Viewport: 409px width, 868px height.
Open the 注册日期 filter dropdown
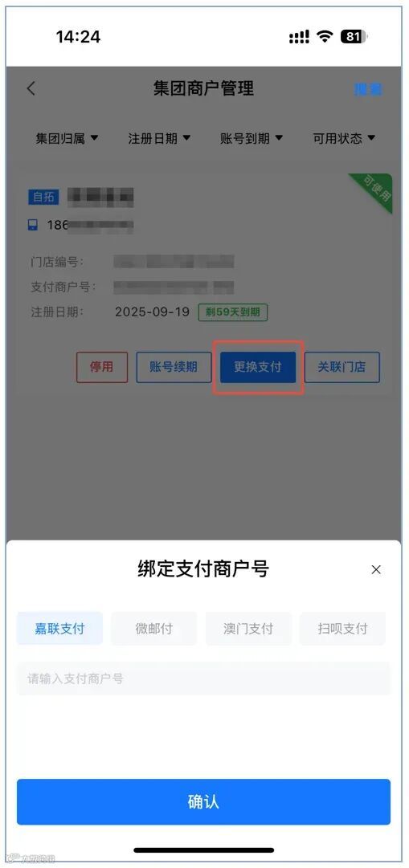point(160,138)
